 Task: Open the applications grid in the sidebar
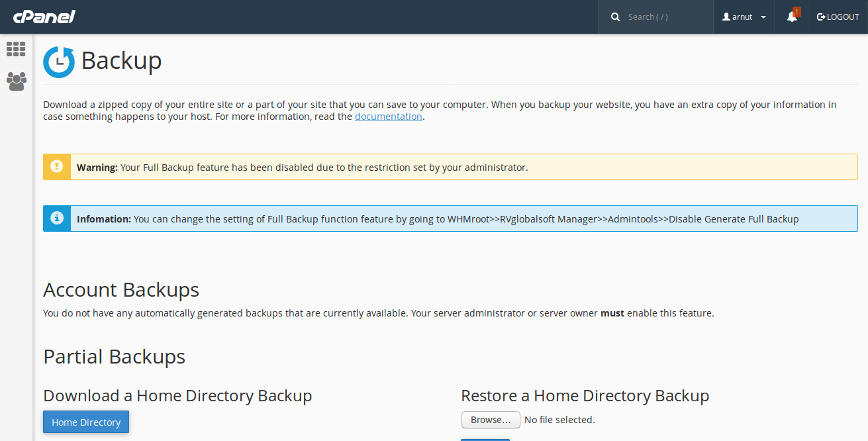tap(16, 49)
